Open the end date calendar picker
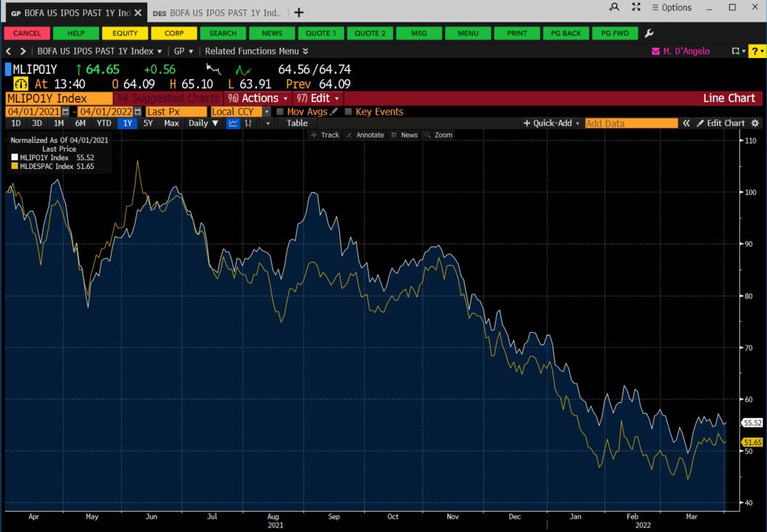The image size is (767, 532). point(138,112)
